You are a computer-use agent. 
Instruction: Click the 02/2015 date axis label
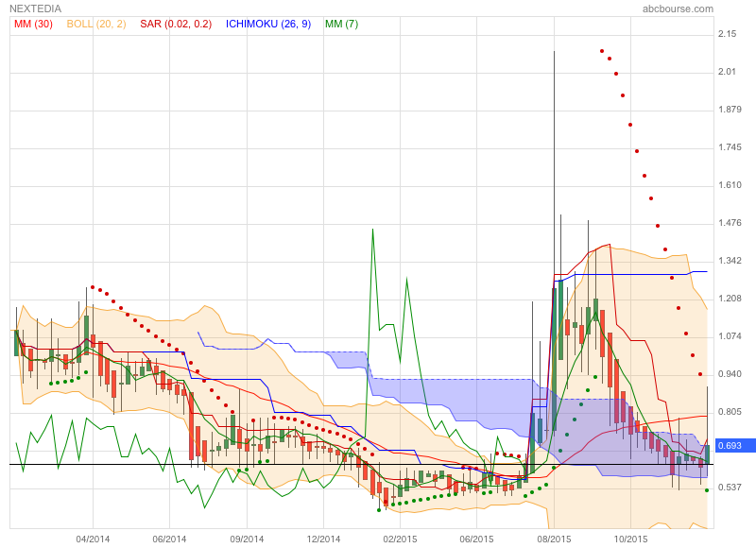click(400, 539)
